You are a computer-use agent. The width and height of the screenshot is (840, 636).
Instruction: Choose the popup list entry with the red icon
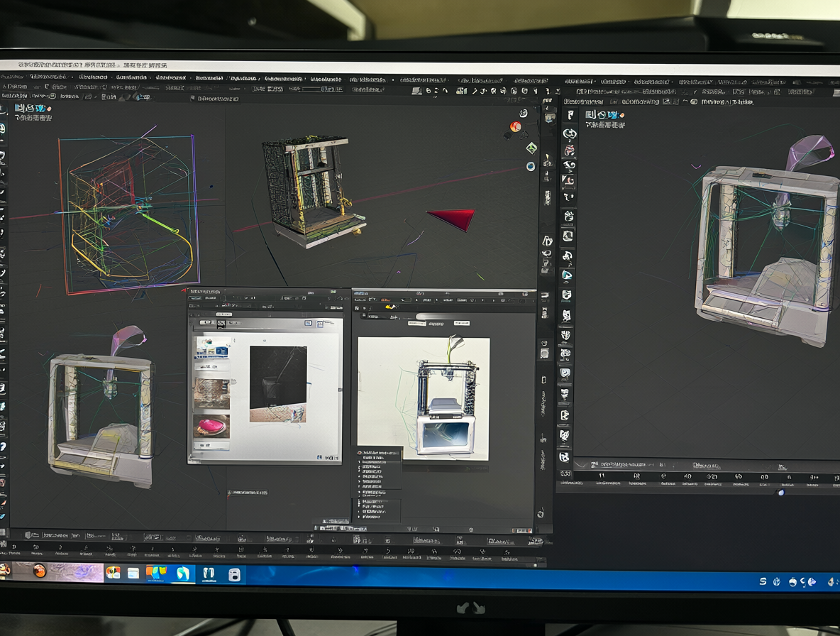(380, 454)
